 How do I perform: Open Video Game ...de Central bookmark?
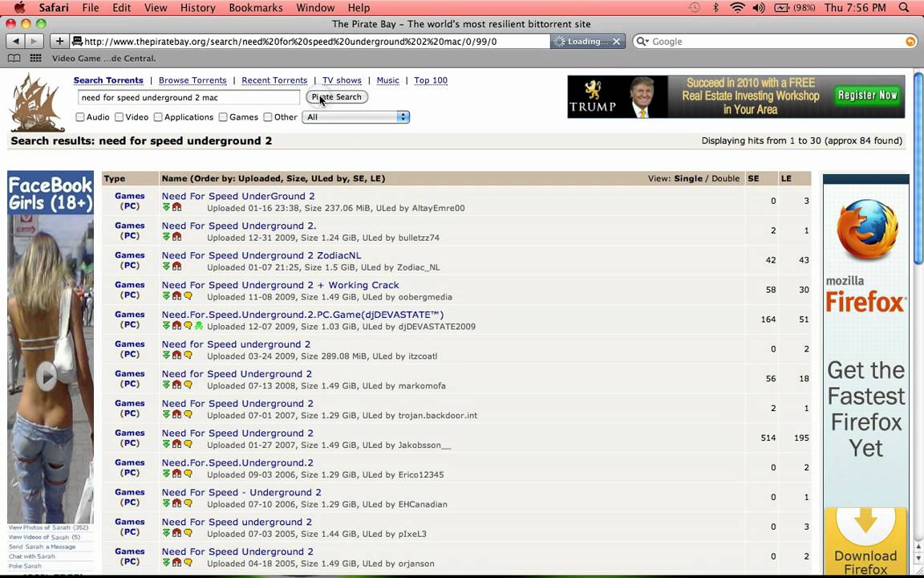click(x=103, y=59)
